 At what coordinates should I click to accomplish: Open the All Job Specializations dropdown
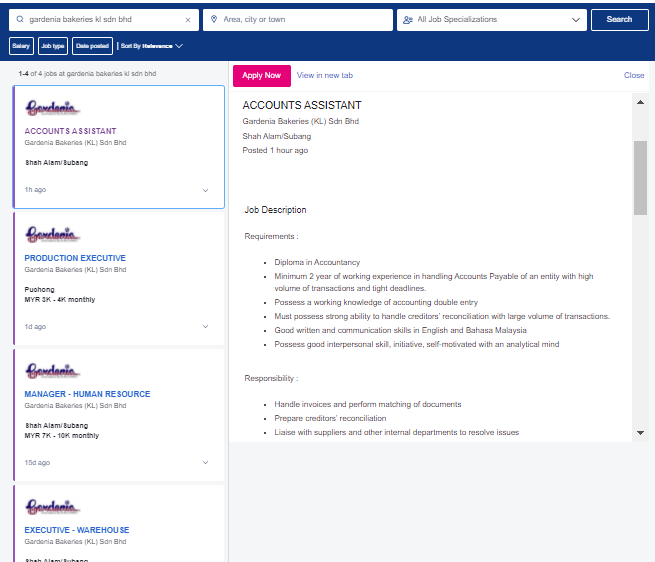[x=492, y=20]
